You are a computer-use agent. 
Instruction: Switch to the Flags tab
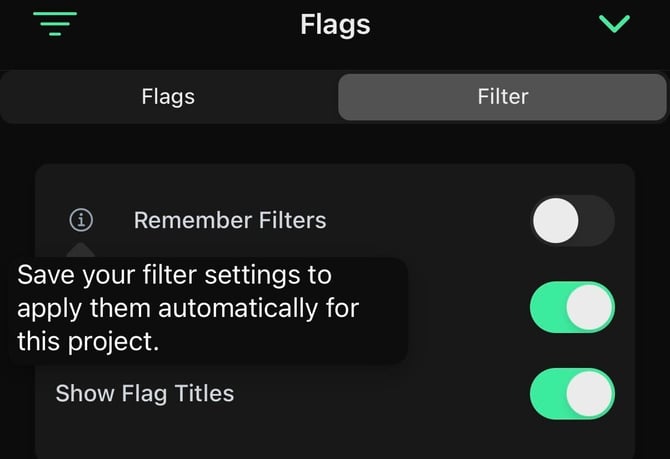[x=168, y=97]
